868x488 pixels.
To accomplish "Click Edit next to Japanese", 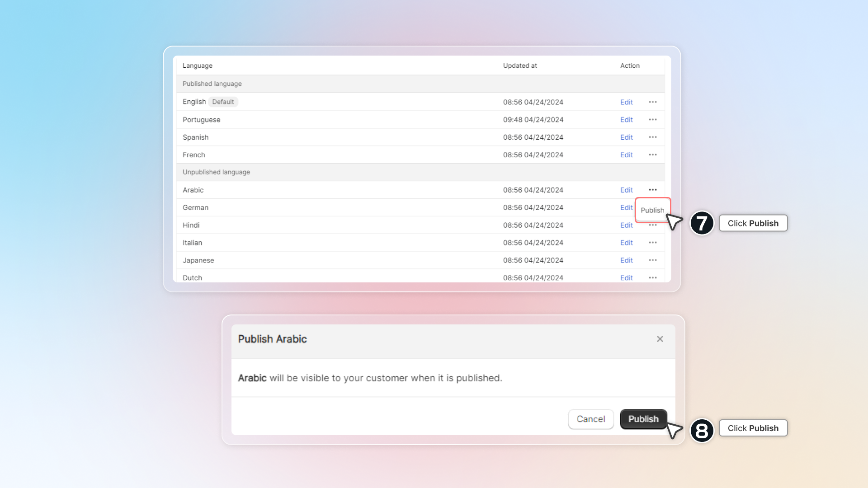I will tap(627, 260).
